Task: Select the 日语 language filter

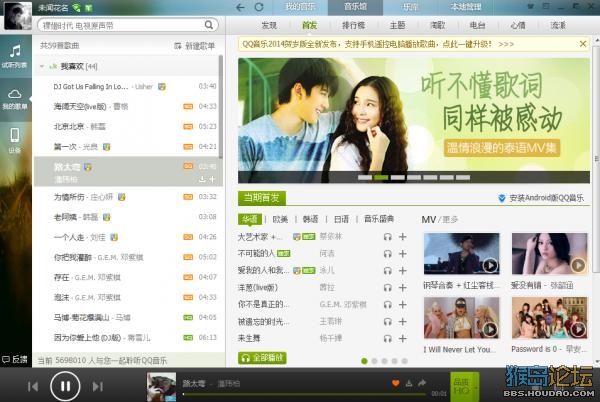Action: [341, 219]
